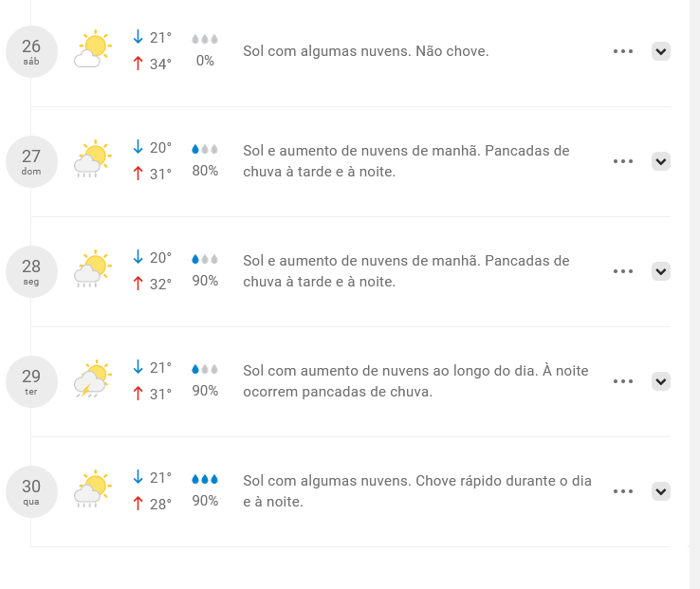
Task: Expand the forecast details for Sunday 27
Action: click(661, 161)
